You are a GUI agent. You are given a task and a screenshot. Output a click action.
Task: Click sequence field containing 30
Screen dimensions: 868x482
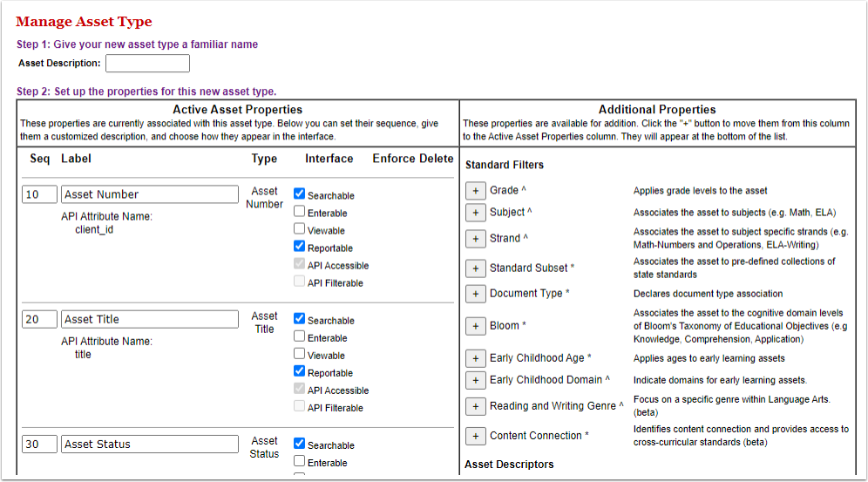39,444
